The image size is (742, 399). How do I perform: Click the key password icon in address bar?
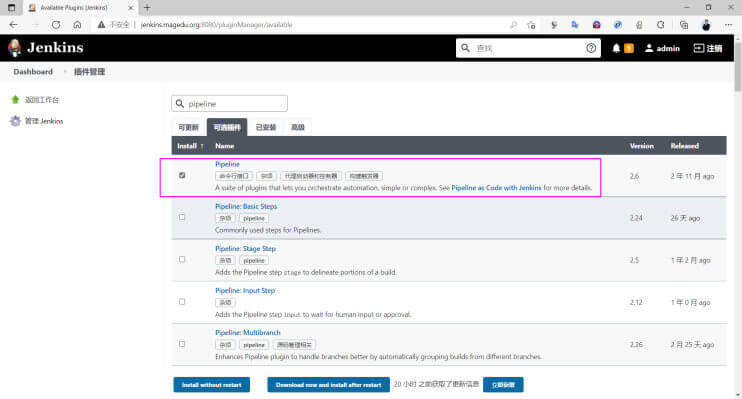[513, 25]
